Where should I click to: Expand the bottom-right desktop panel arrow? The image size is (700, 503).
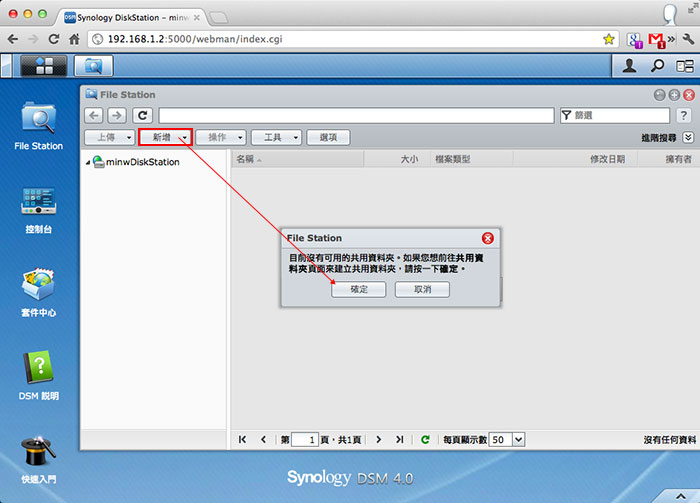[x=680, y=496]
